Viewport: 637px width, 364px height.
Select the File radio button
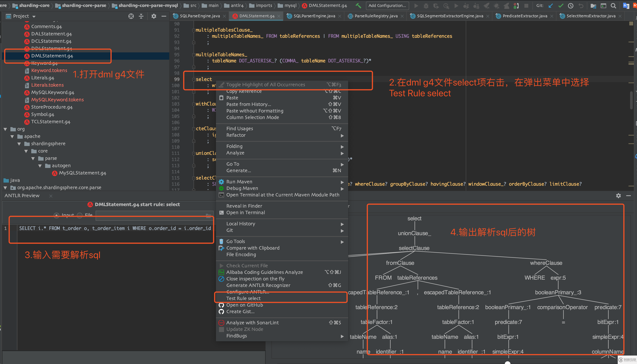[80, 215]
